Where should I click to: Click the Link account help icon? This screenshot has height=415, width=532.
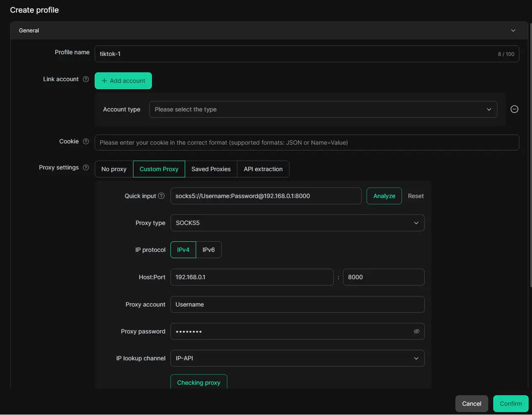click(86, 79)
